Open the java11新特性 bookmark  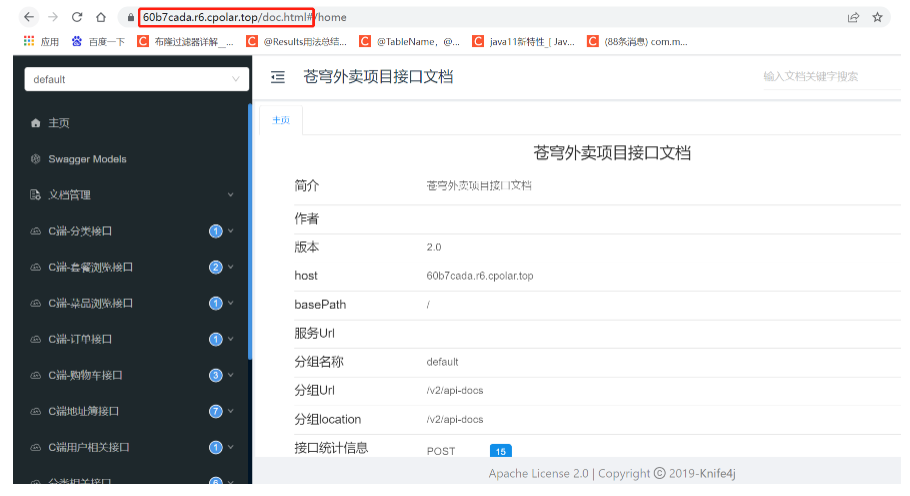pos(523,42)
